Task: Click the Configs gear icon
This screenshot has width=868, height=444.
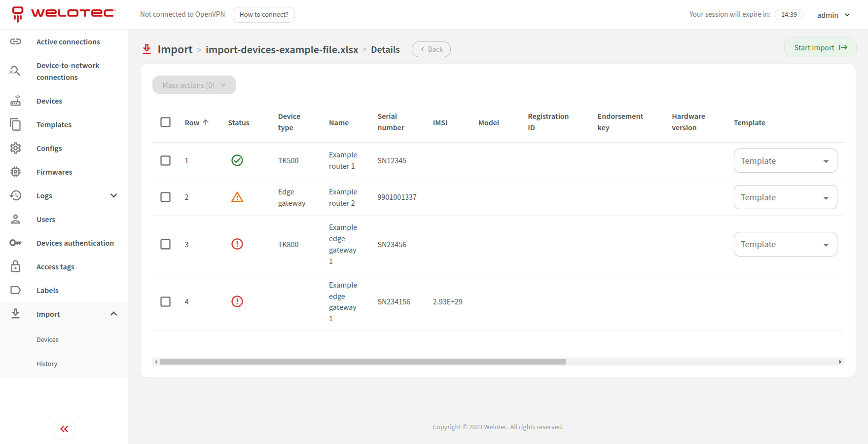Action: [16, 148]
